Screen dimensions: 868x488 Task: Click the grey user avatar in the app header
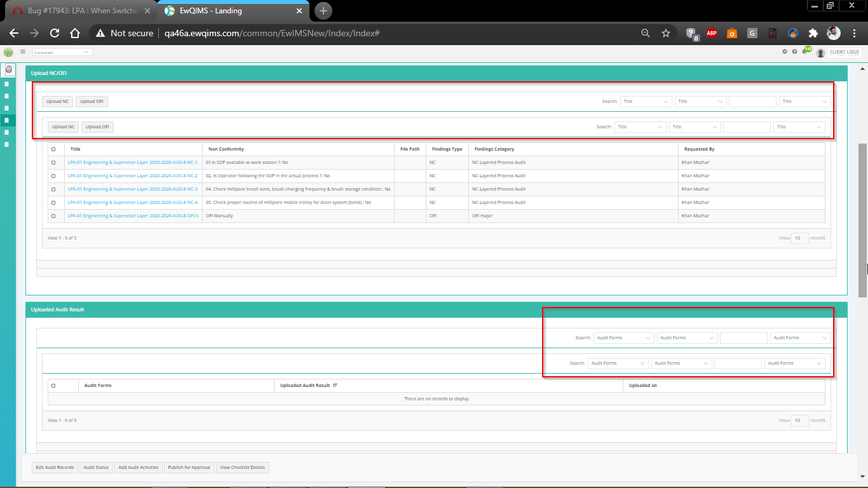pos(821,53)
